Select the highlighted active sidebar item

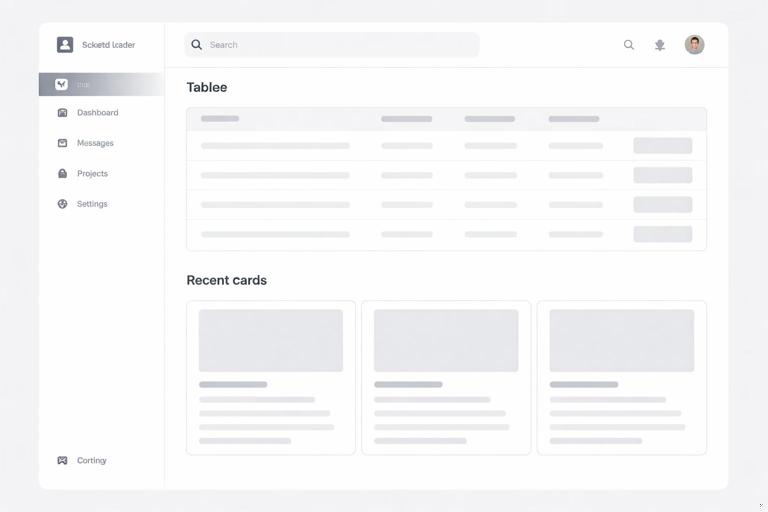coord(100,84)
